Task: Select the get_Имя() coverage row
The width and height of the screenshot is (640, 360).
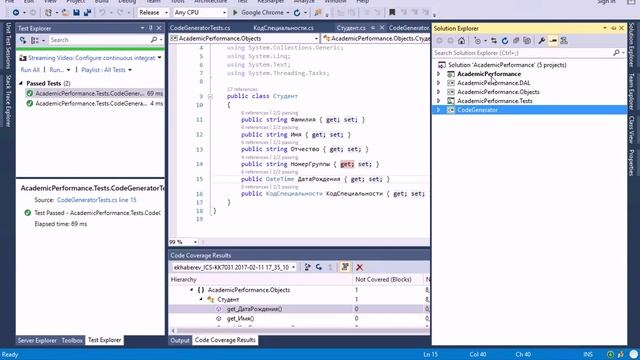Action: (299, 319)
